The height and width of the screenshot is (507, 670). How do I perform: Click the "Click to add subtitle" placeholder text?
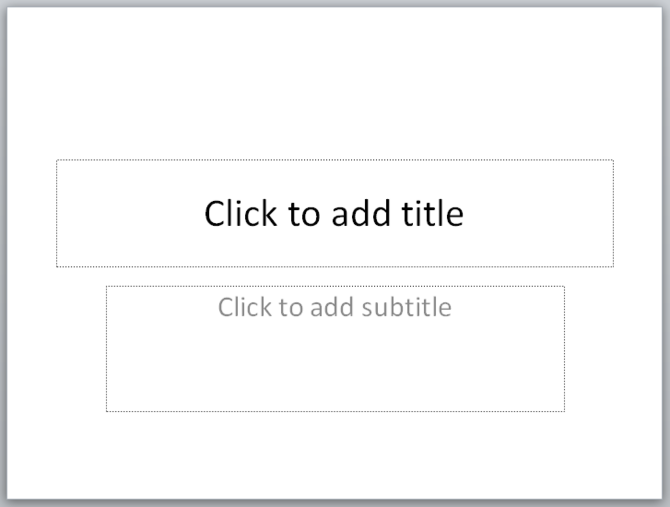[x=334, y=306]
